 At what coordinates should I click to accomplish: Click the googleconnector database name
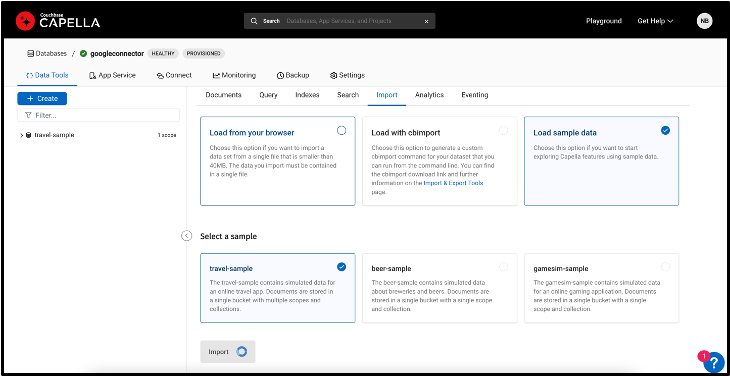(x=117, y=54)
